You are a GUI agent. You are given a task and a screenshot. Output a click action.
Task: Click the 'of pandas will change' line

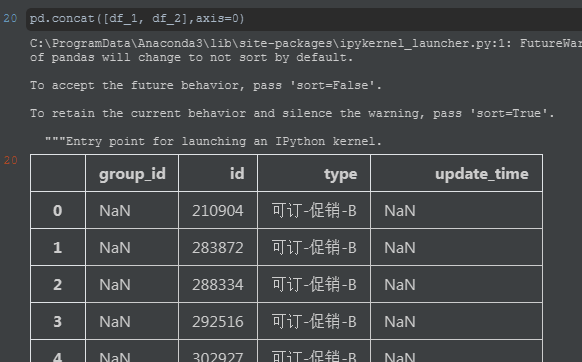coord(191,58)
